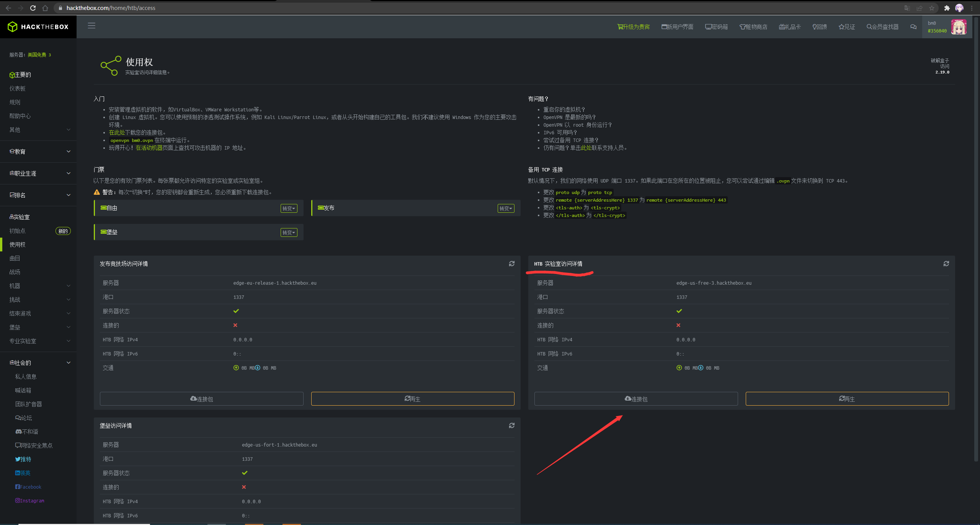Click the 推特 Twitter sidebar icon
Viewport: 980px width, 525px height.
[x=18, y=459]
